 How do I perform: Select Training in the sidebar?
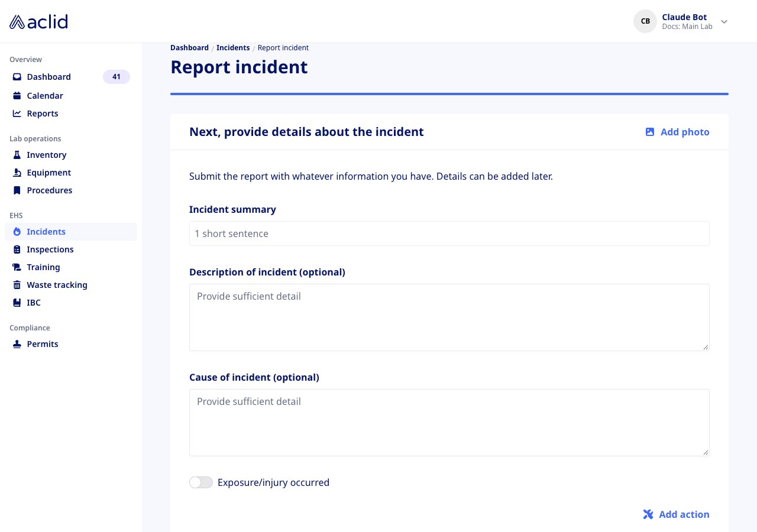[71, 267]
